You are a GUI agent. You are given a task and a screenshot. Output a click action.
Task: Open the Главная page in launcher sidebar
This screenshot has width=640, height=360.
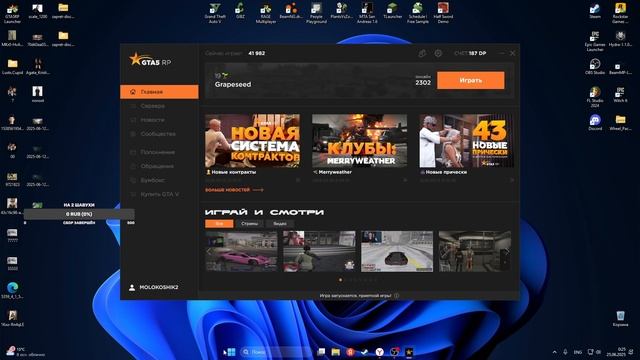(159, 92)
